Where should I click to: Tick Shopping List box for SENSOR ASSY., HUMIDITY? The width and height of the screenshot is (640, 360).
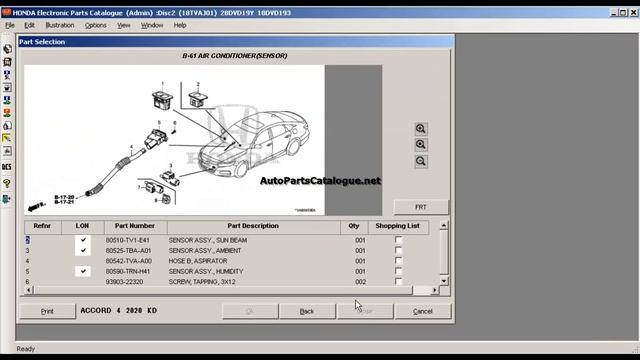click(x=398, y=271)
